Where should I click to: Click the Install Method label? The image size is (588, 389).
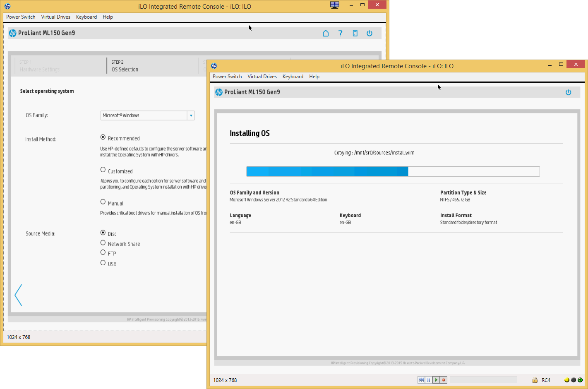[41, 139]
